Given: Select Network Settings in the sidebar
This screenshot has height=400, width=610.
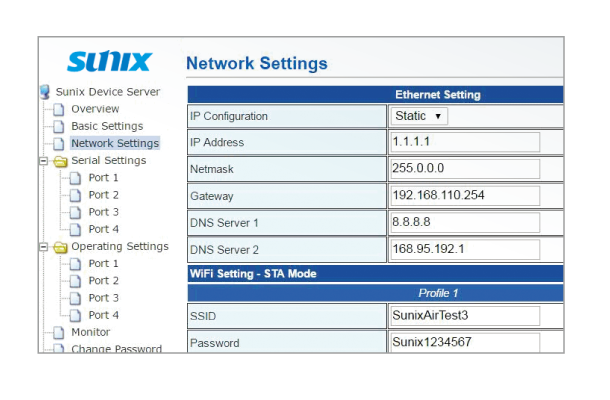Looking at the screenshot, I should 115,143.
